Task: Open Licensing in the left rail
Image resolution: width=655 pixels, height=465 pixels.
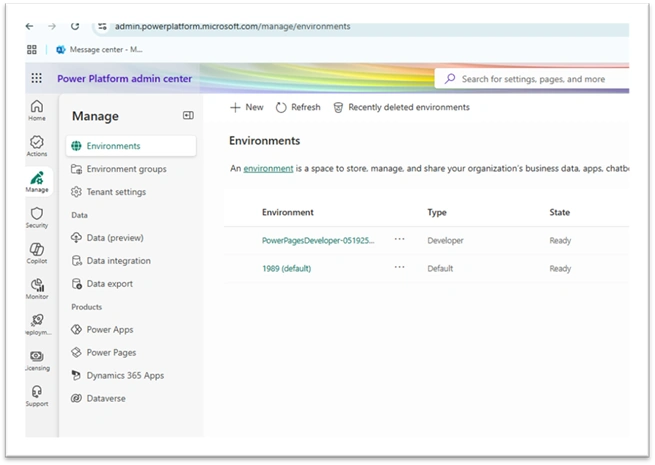Action: [x=37, y=360]
